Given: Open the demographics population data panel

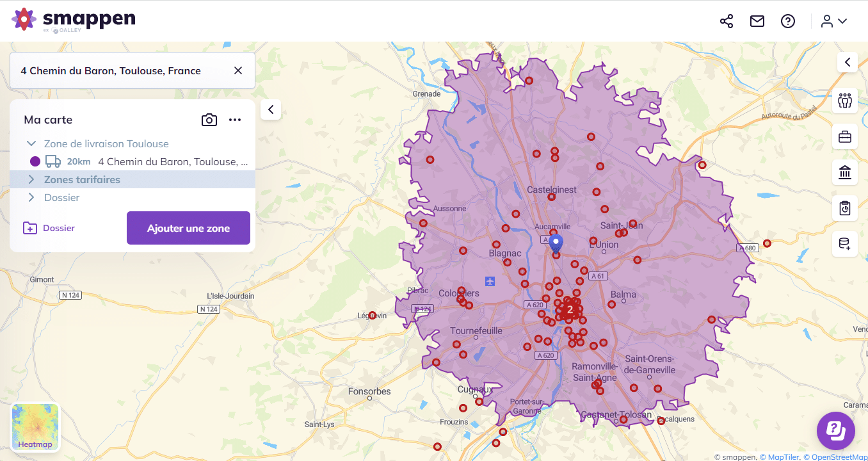Looking at the screenshot, I should pos(844,101).
